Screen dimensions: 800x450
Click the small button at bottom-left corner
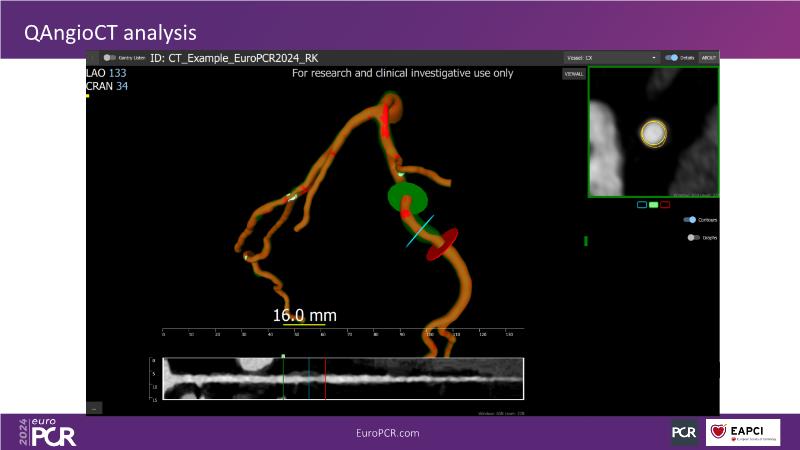click(95, 408)
